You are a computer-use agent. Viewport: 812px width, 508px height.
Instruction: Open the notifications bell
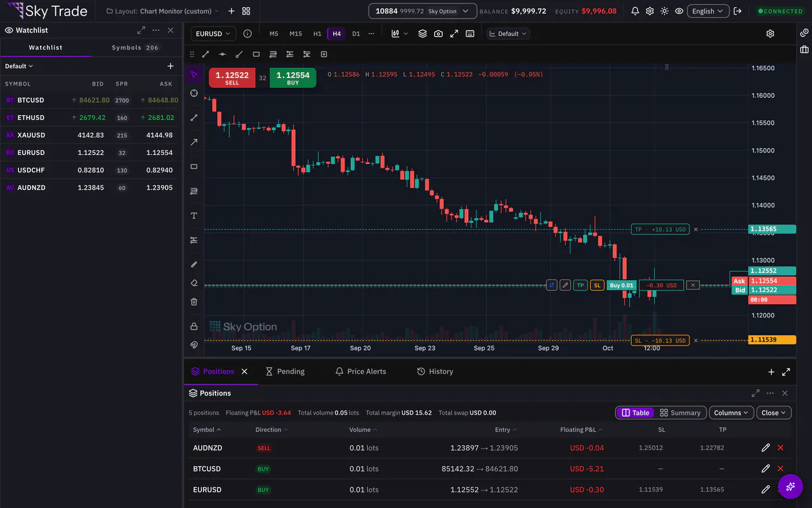coord(635,11)
